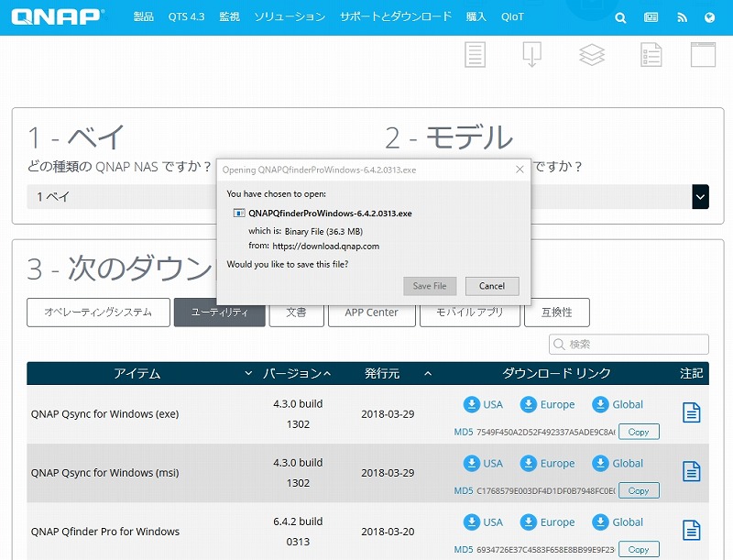Click the checklist icon below header

651,54
